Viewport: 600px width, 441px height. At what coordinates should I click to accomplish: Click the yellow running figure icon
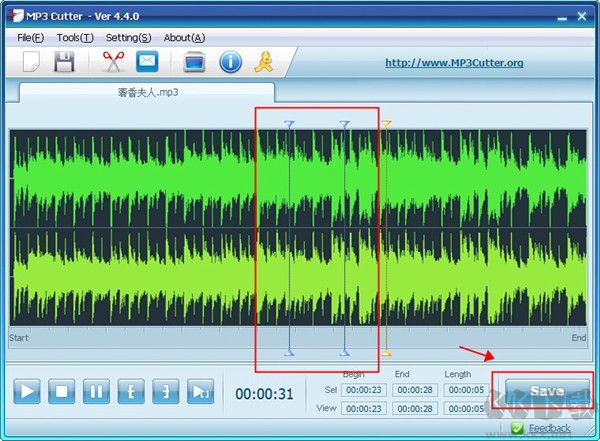(x=264, y=62)
